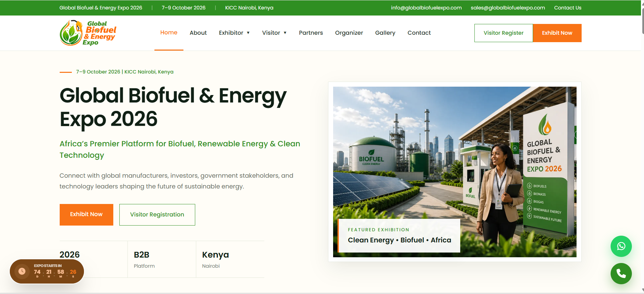Click the "B2B" Platform stat
The height and width of the screenshot is (294, 644).
(142, 255)
